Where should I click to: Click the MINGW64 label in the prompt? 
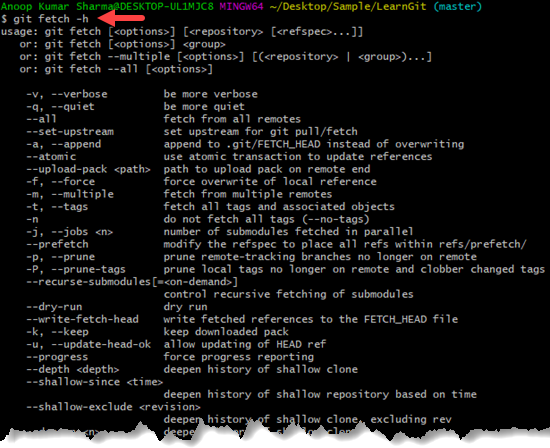coord(241,6)
